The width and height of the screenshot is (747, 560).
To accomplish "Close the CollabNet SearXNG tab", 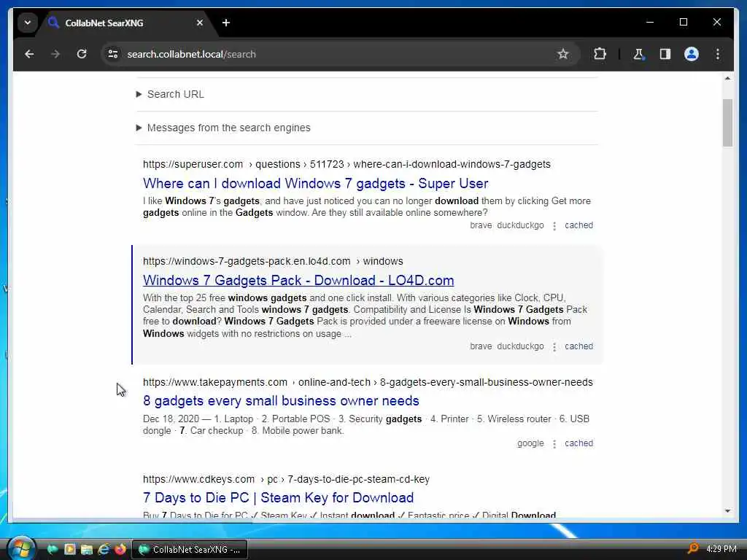I will 200,23.
